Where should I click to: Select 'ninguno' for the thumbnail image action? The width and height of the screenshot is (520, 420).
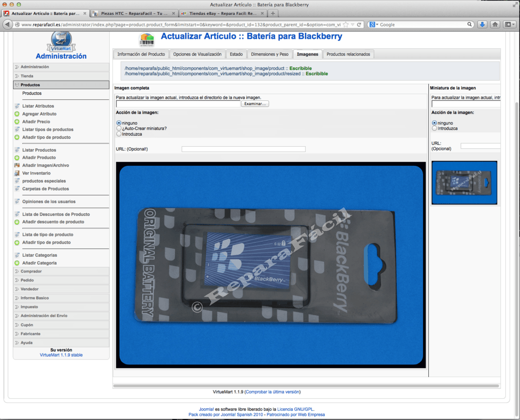click(434, 123)
